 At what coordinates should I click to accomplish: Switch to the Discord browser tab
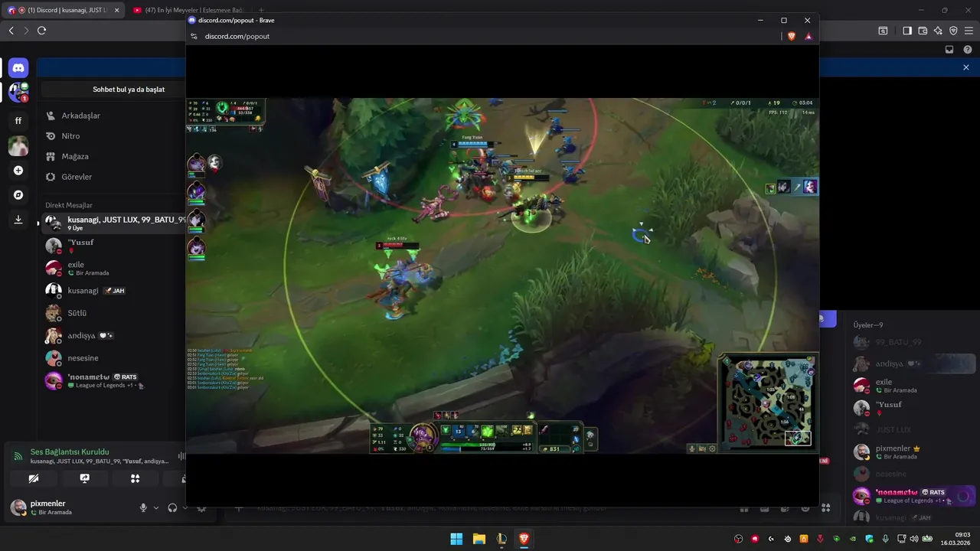click(x=63, y=10)
